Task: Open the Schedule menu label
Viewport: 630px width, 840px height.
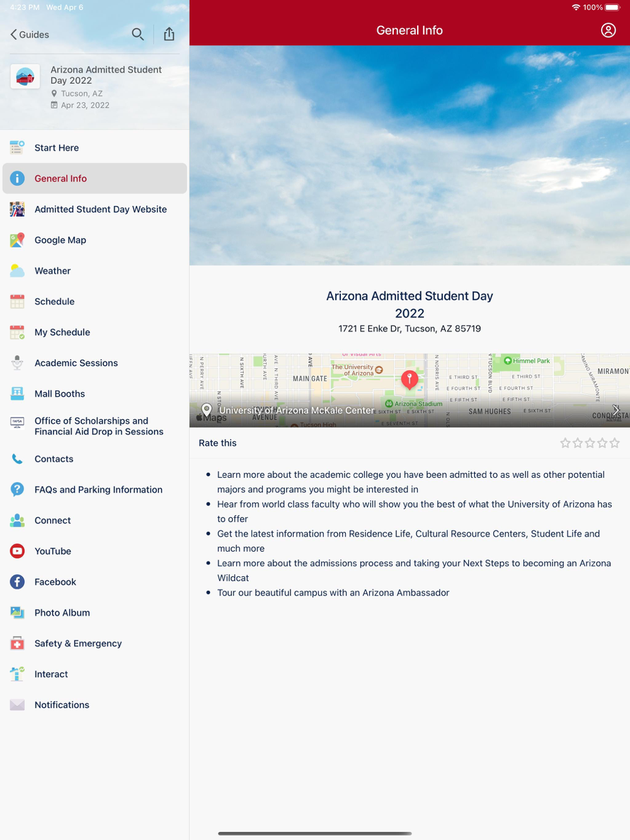Action: 55,302
